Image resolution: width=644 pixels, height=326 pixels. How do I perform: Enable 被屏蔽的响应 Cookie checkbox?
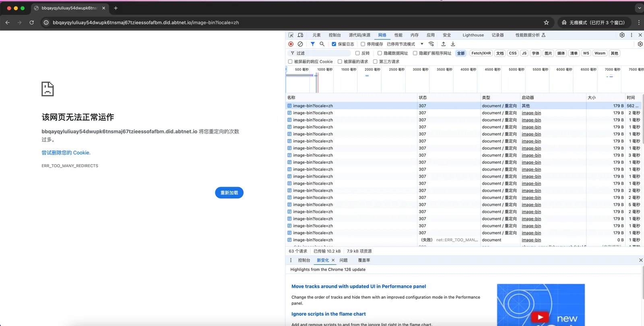click(x=290, y=62)
